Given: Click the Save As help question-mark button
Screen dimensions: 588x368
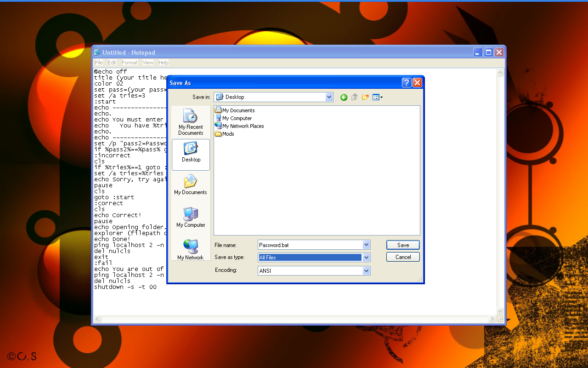Looking at the screenshot, I should click(x=407, y=83).
